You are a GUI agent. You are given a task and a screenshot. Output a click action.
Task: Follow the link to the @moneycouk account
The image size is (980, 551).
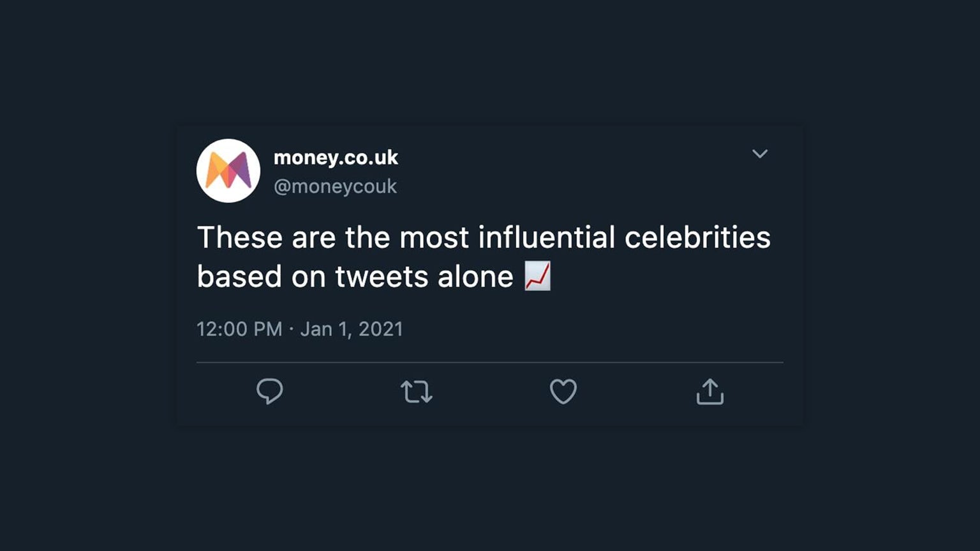pyautogui.click(x=334, y=186)
